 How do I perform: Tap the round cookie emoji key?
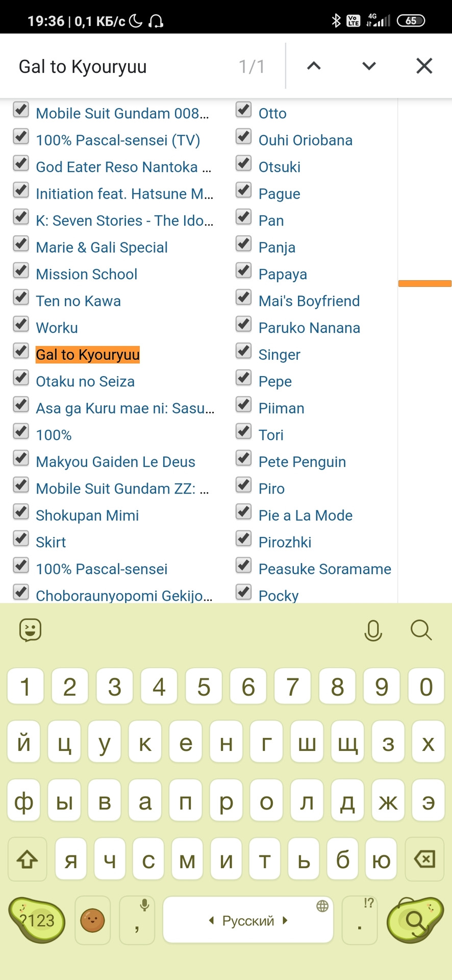pyautogui.click(x=93, y=920)
